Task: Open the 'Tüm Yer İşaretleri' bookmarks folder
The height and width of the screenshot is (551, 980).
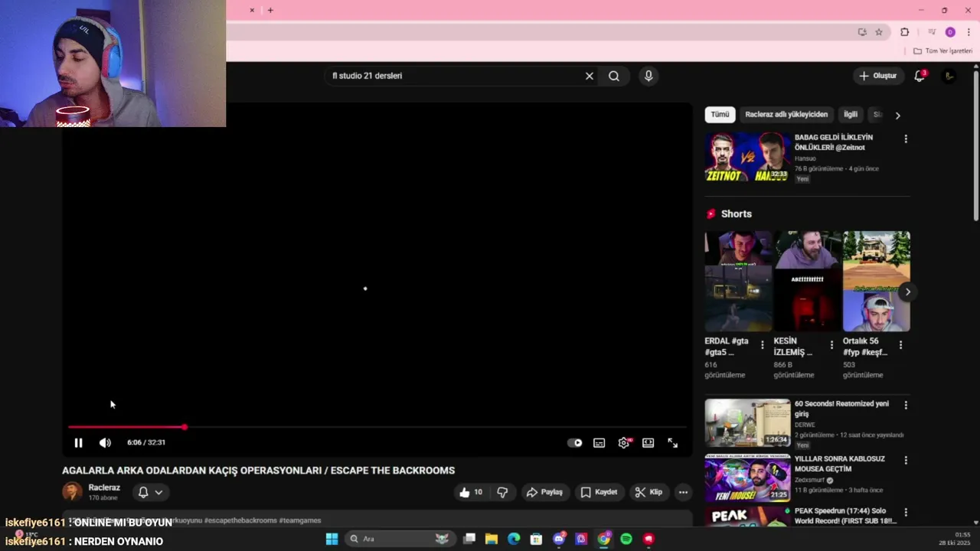Action: (x=942, y=51)
